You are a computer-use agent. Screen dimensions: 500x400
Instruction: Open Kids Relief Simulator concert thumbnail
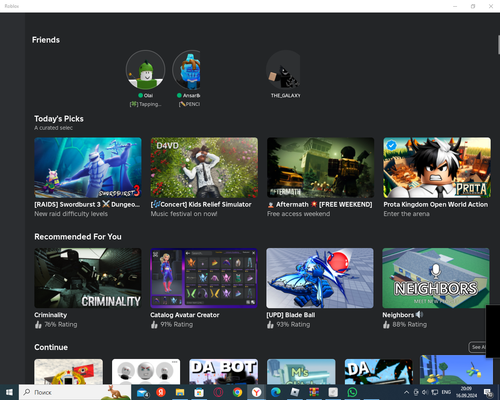click(x=204, y=168)
